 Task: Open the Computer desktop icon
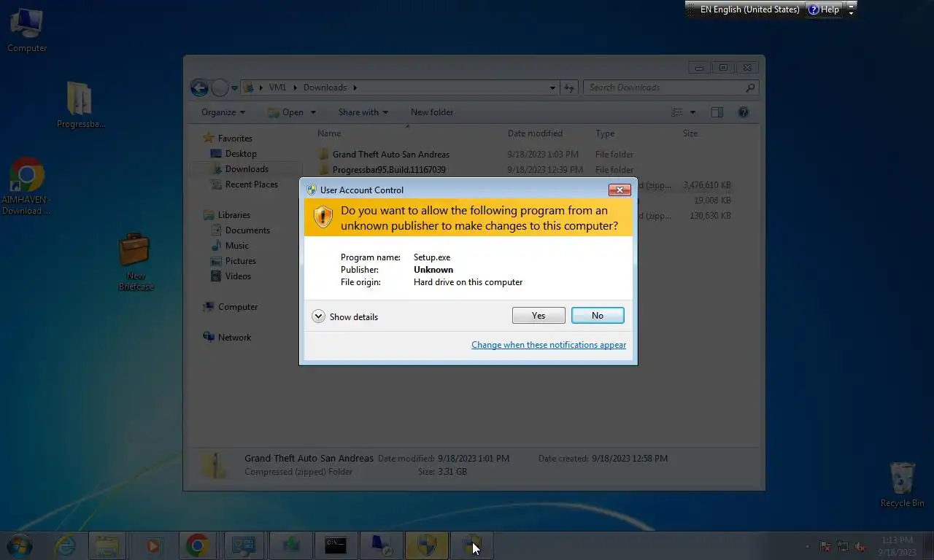point(27,30)
